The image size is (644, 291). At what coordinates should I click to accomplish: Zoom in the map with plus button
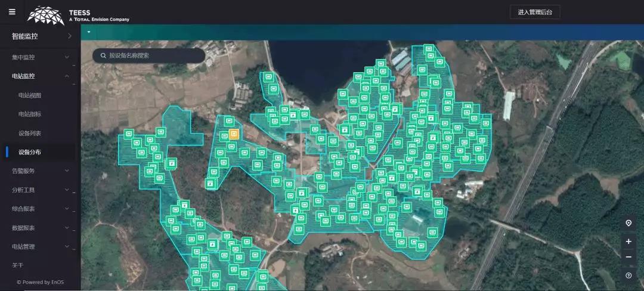628,242
